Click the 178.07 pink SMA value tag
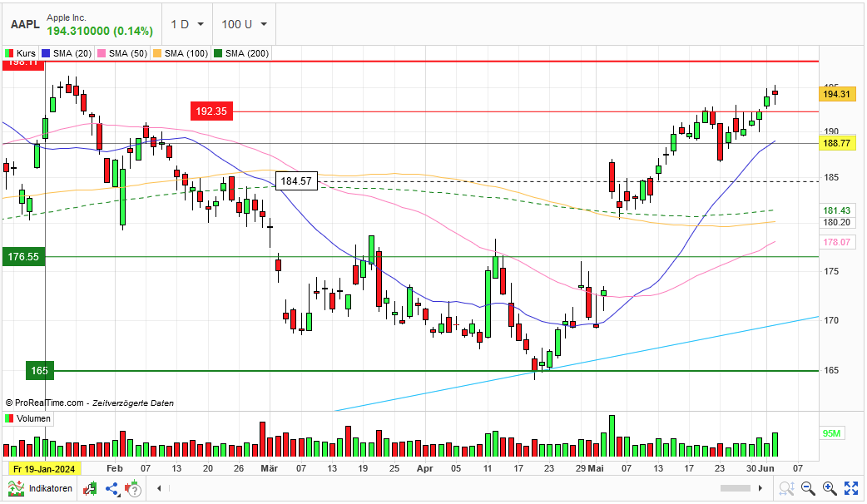Image resolution: width=867 pixels, height=504 pixels. pyautogui.click(x=836, y=242)
